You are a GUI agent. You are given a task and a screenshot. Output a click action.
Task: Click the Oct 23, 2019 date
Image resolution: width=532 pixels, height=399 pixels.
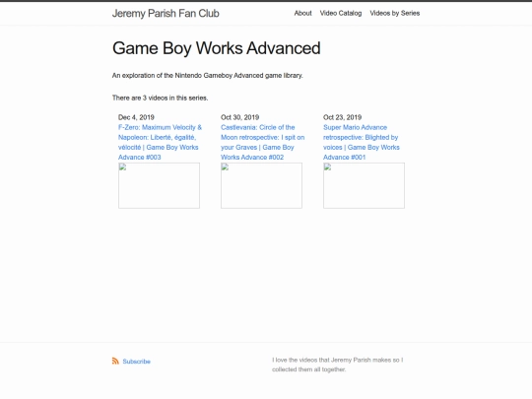[342, 117]
